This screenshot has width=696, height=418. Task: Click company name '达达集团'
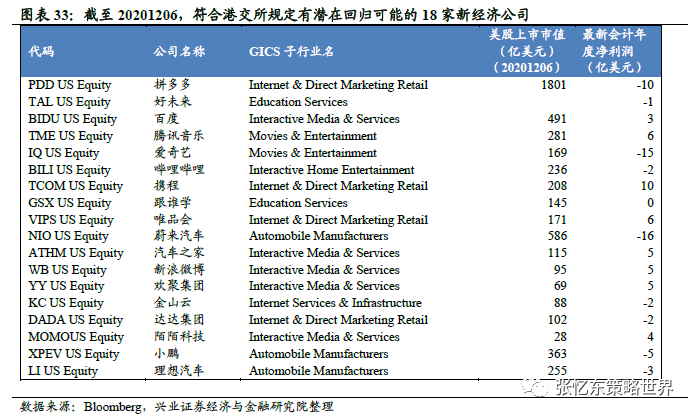[x=179, y=319]
